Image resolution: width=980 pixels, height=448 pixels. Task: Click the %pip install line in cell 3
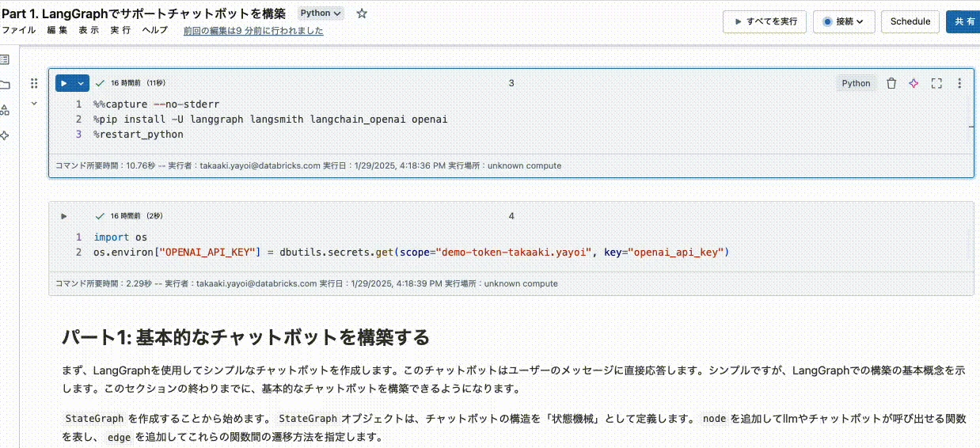tap(271, 120)
